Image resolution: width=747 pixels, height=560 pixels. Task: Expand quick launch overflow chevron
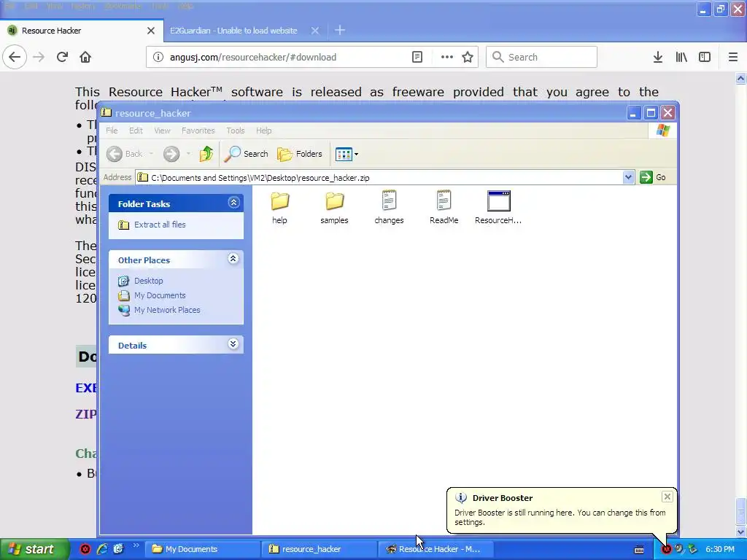tap(136, 545)
